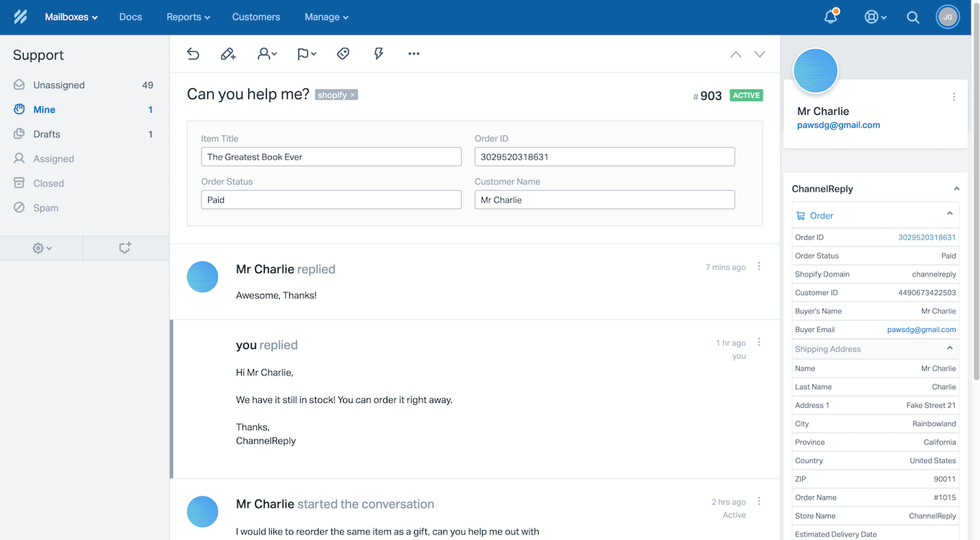Go to Docs in top navigation

(131, 17)
